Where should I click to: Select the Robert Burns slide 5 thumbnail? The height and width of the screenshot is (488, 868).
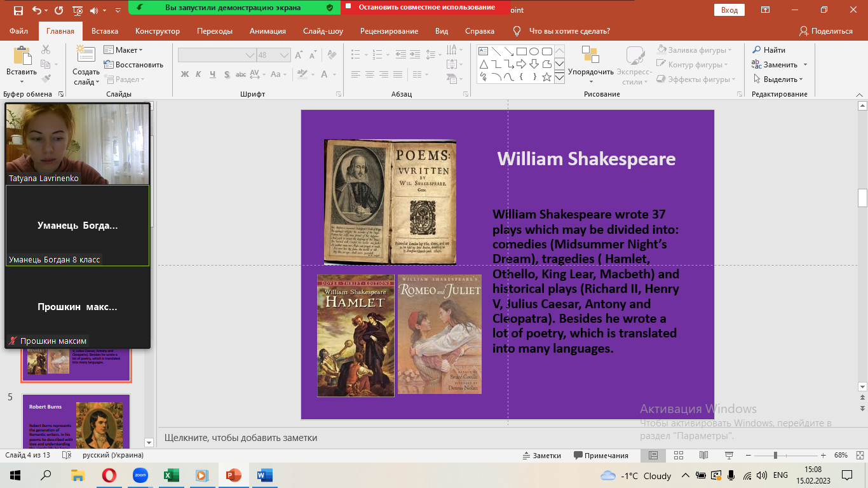click(x=76, y=422)
